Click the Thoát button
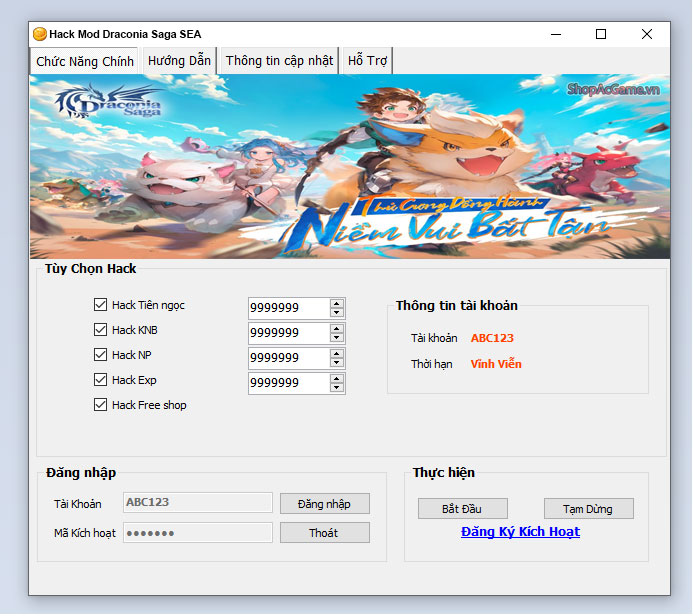Viewport: 693px width, 616px height. 325,533
